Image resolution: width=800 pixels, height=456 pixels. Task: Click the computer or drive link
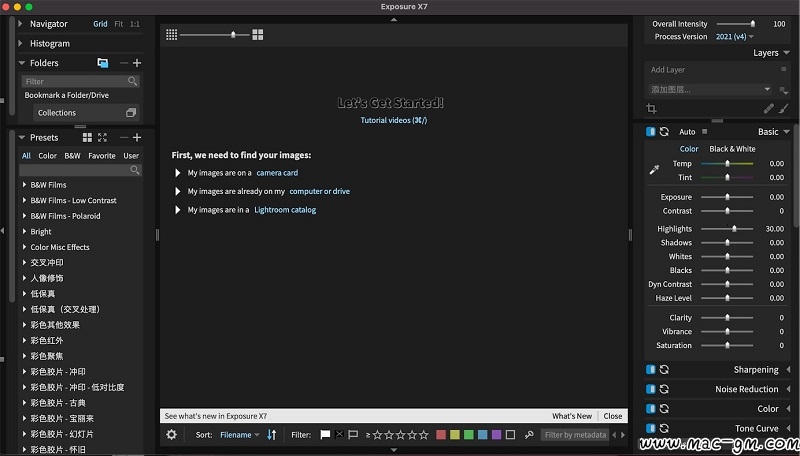[319, 191]
